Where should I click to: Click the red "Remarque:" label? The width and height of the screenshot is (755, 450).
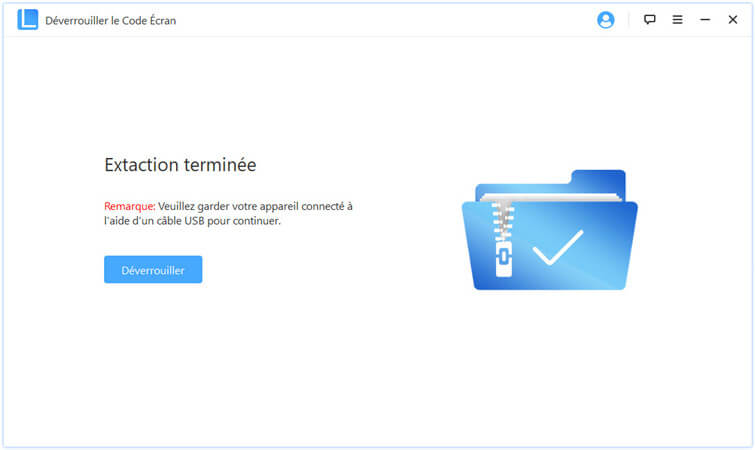[129, 206]
